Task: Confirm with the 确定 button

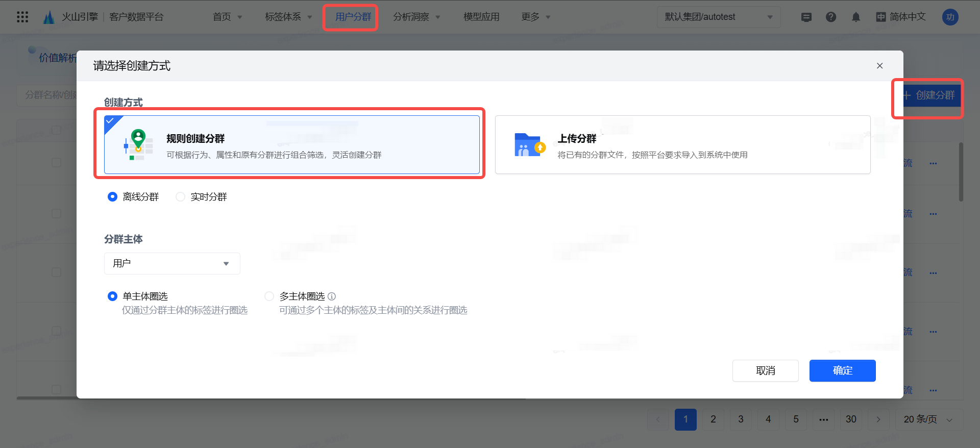Action: pos(843,371)
